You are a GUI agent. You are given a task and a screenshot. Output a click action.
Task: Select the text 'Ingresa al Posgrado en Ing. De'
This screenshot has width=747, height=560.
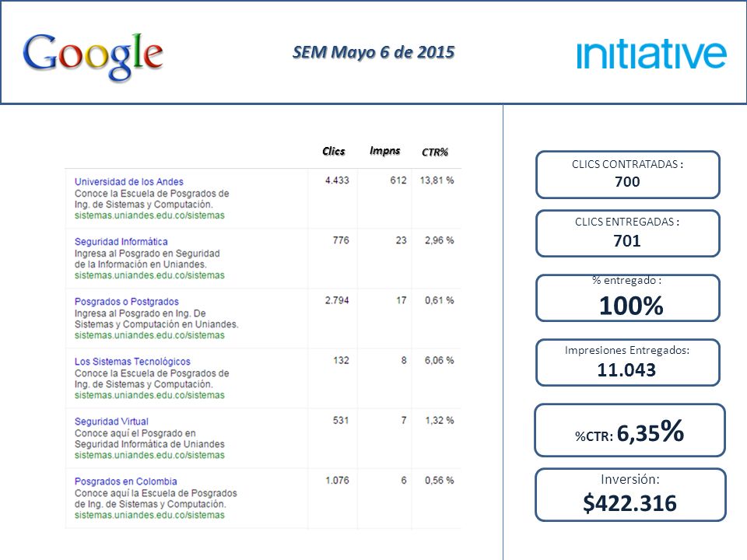140,313
